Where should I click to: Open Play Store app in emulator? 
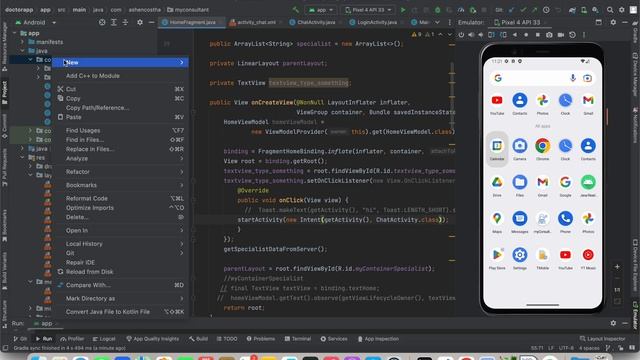(497, 258)
